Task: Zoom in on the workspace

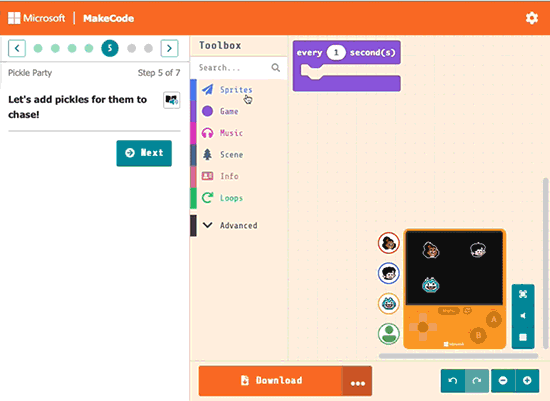Action: click(x=527, y=380)
